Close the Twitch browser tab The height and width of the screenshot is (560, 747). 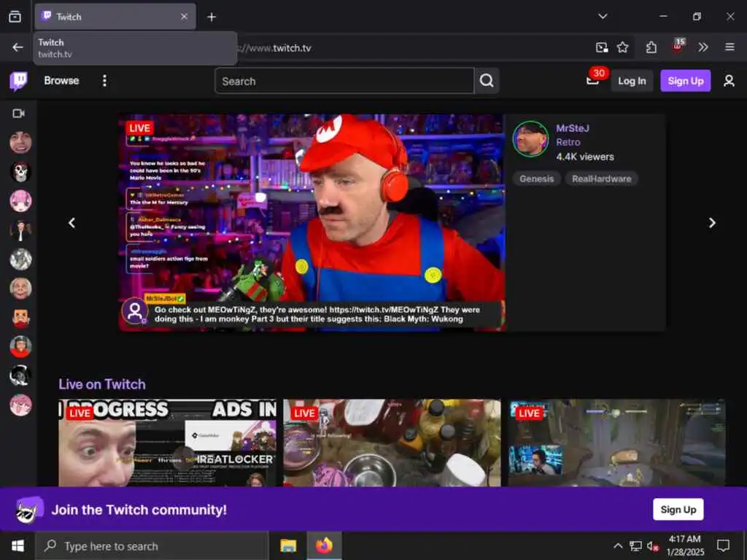(184, 17)
